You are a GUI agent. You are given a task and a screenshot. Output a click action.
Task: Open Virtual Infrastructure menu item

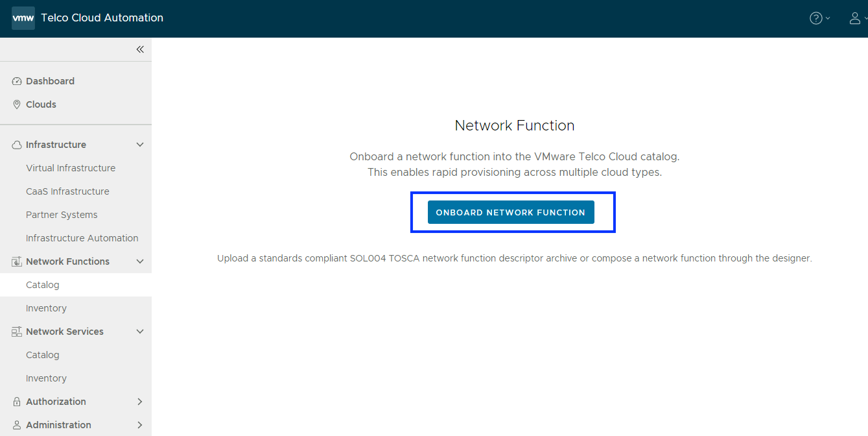pyautogui.click(x=71, y=168)
